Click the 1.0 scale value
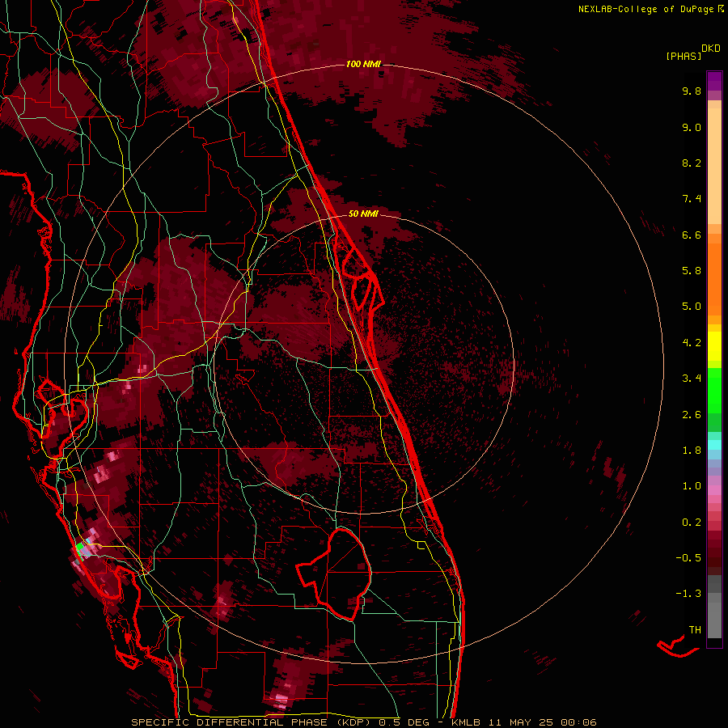Screen dimensions: 728x728 [x=692, y=486]
